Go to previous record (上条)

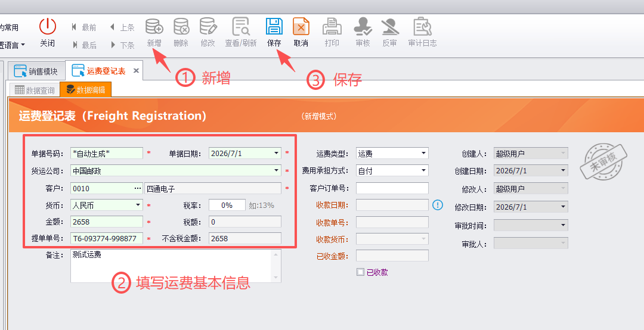[122, 27]
